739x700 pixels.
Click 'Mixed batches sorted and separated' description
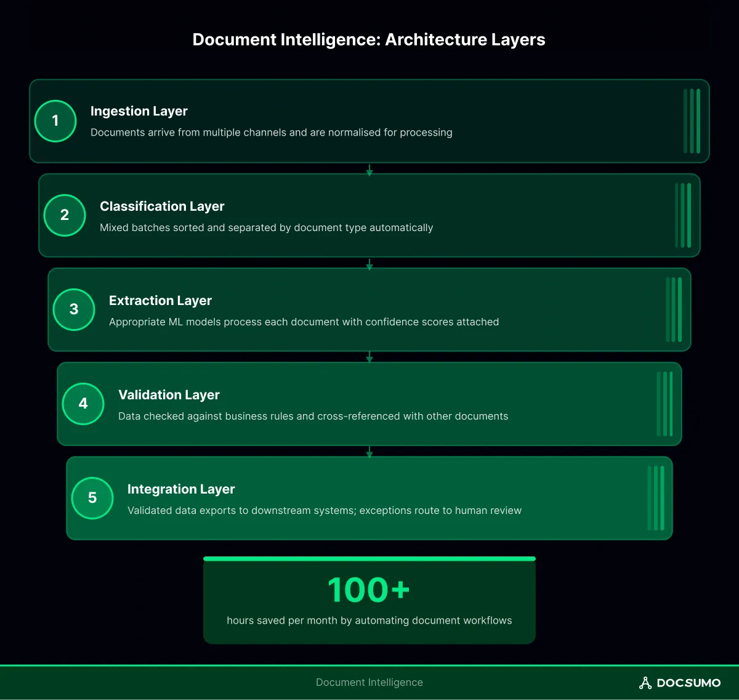(267, 227)
